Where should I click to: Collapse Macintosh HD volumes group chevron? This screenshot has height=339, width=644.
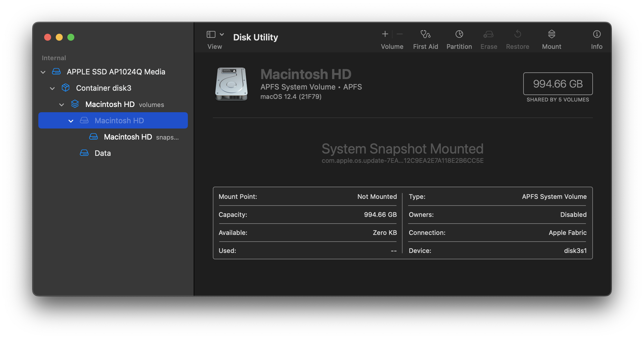click(x=62, y=105)
